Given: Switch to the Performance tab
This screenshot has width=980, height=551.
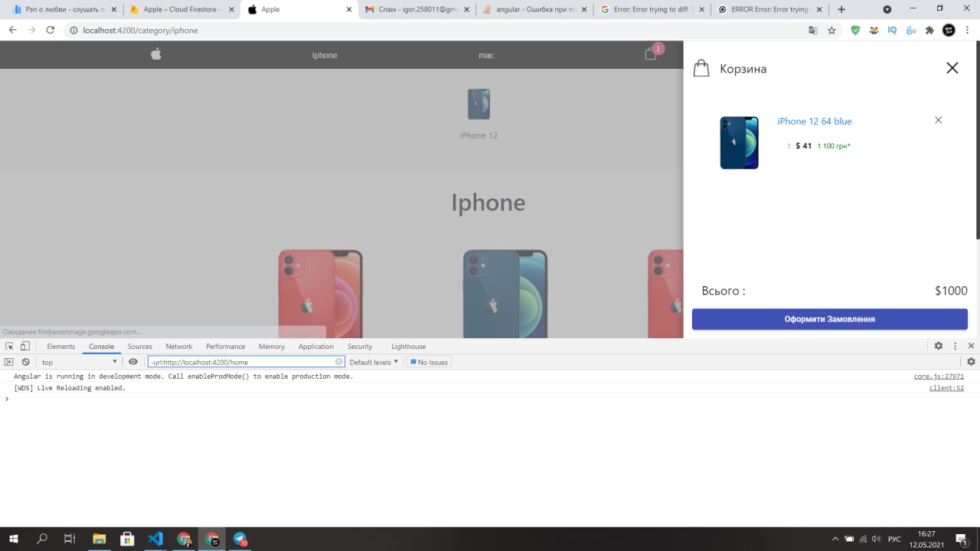Looking at the screenshot, I should coord(226,347).
